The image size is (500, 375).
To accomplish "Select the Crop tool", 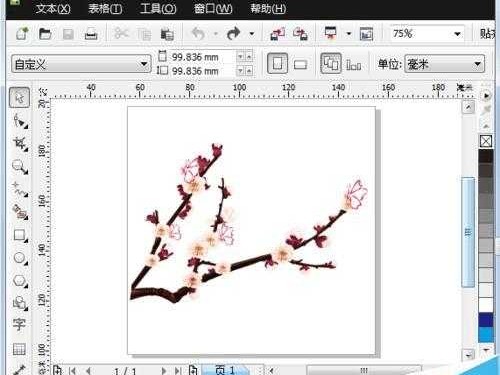I will click(20, 144).
